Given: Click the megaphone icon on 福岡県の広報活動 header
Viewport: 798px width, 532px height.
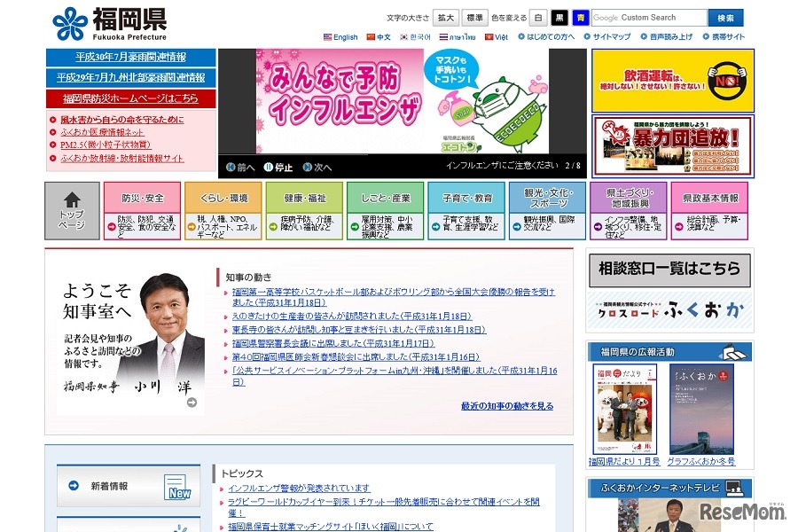Looking at the screenshot, I should (x=734, y=353).
